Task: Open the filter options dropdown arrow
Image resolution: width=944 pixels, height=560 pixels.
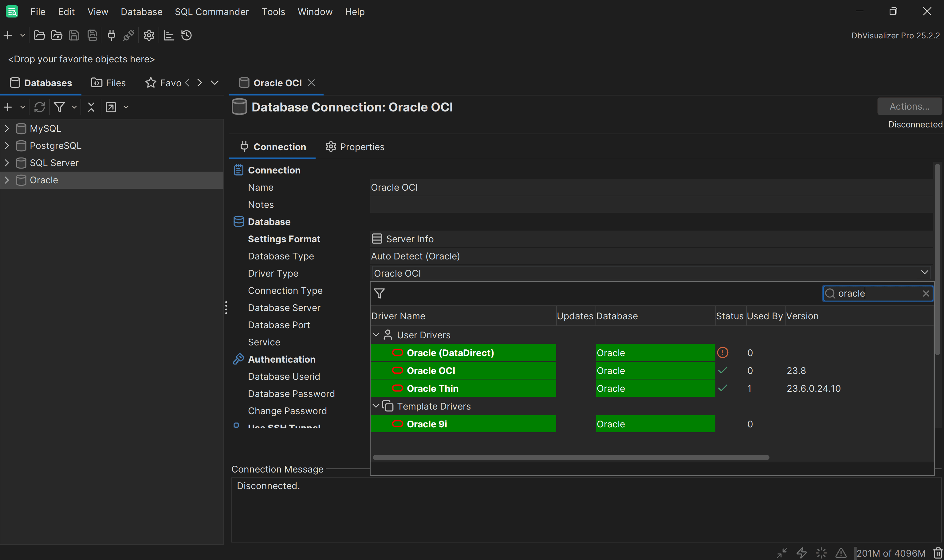Action: 74,107
